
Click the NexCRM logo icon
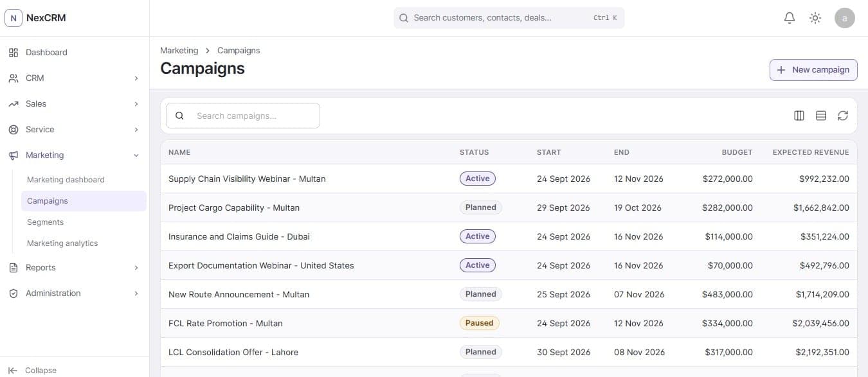coord(14,18)
